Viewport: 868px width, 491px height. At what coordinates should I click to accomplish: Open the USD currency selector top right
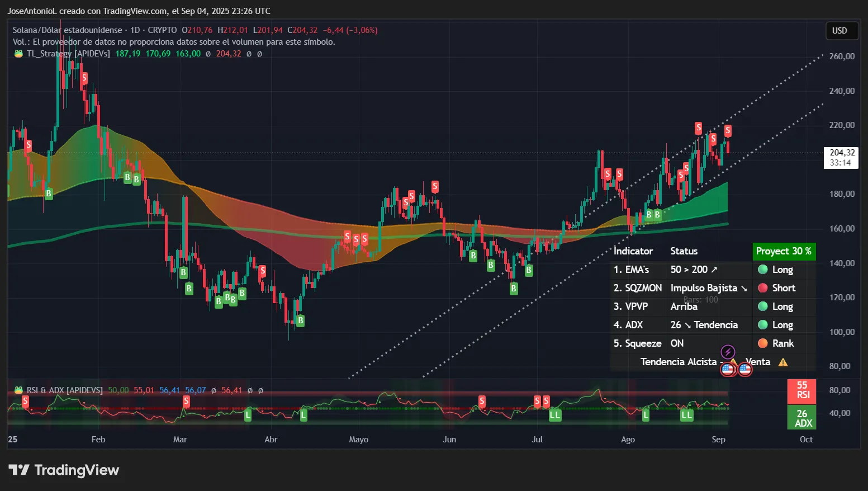coord(841,31)
